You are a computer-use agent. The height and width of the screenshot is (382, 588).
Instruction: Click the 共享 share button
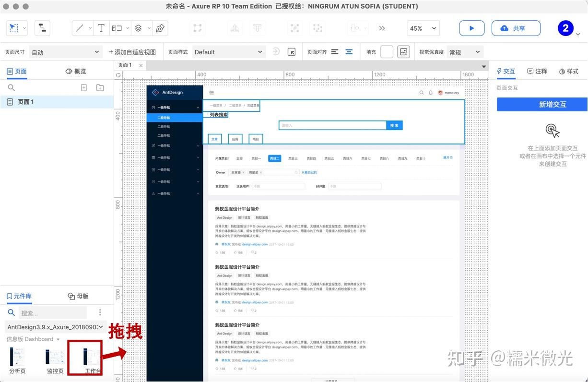click(516, 28)
